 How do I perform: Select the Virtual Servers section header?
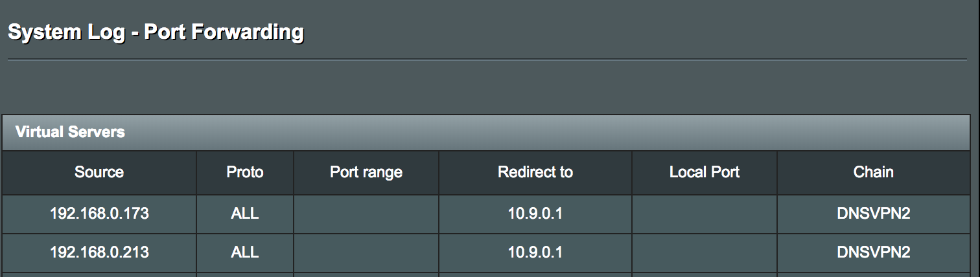tap(490, 133)
